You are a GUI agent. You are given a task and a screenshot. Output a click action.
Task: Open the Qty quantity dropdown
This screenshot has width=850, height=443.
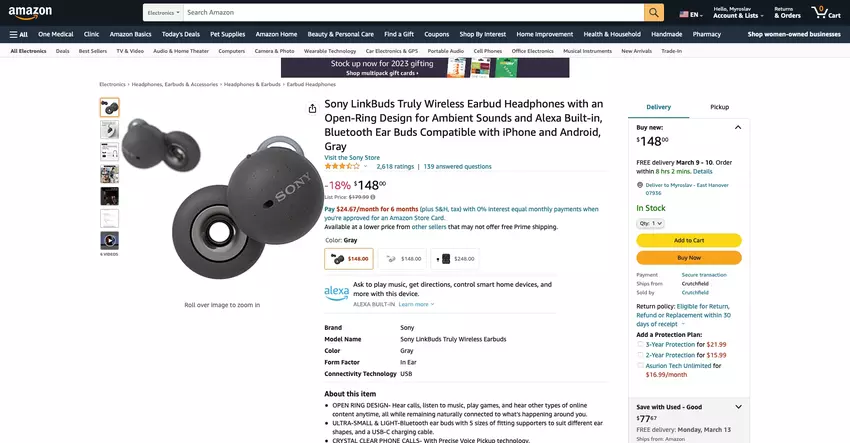[651, 223]
